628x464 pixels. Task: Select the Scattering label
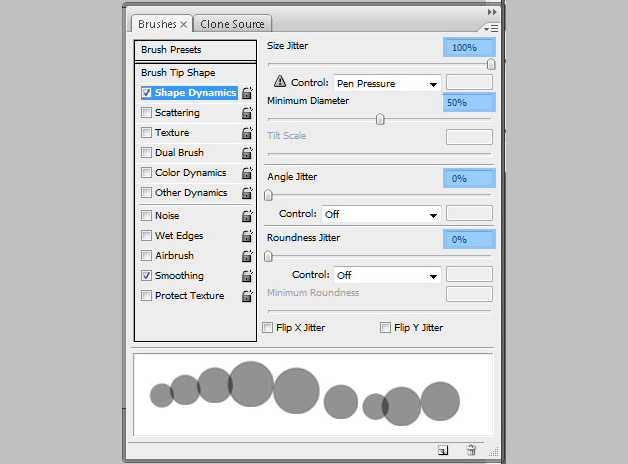coord(177,112)
